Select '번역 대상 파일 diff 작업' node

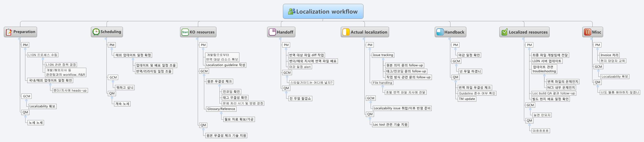pyautogui.click(x=307, y=55)
